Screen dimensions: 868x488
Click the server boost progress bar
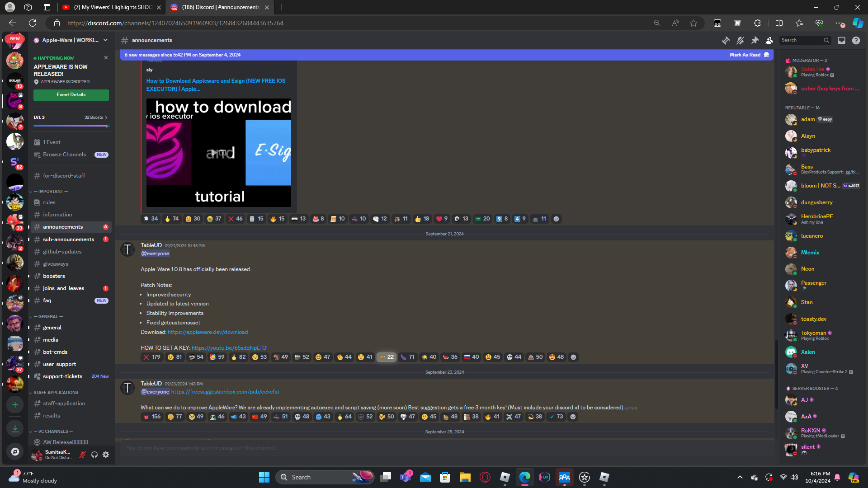pyautogui.click(x=71, y=126)
